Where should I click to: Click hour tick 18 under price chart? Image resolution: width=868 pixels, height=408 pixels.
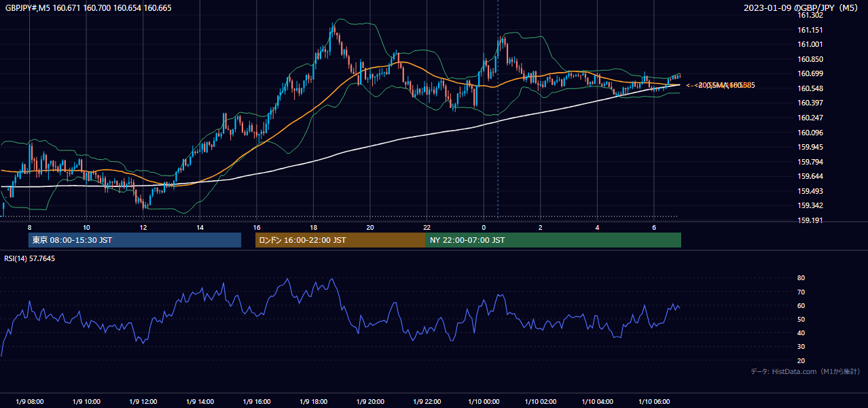point(313,227)
